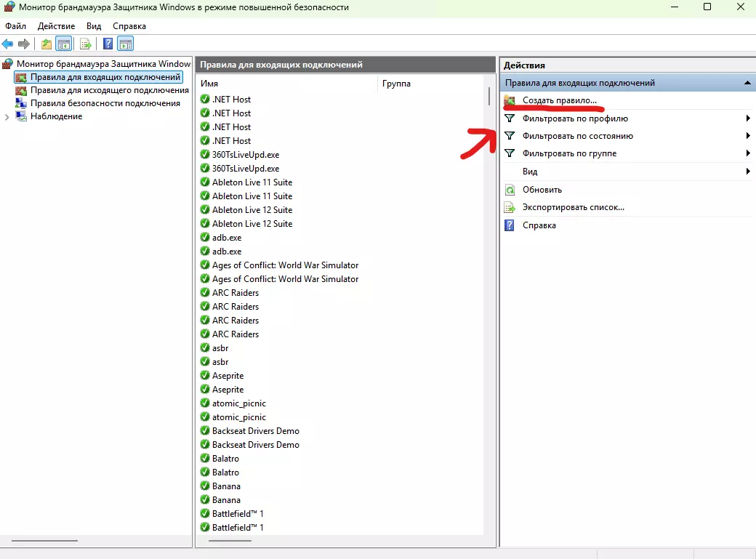The image size is (756, 559).
Task: Toggle the action pane toolbar icon
Action: point(125,44)
